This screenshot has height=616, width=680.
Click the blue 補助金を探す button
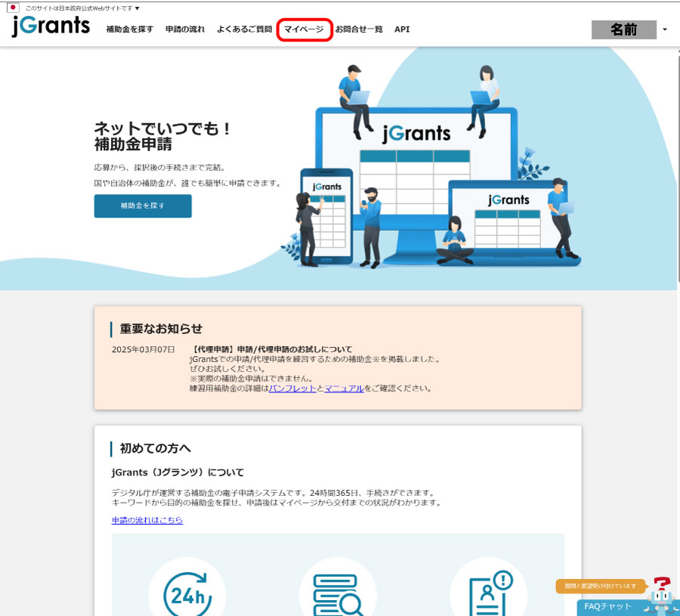click(143, 206)
